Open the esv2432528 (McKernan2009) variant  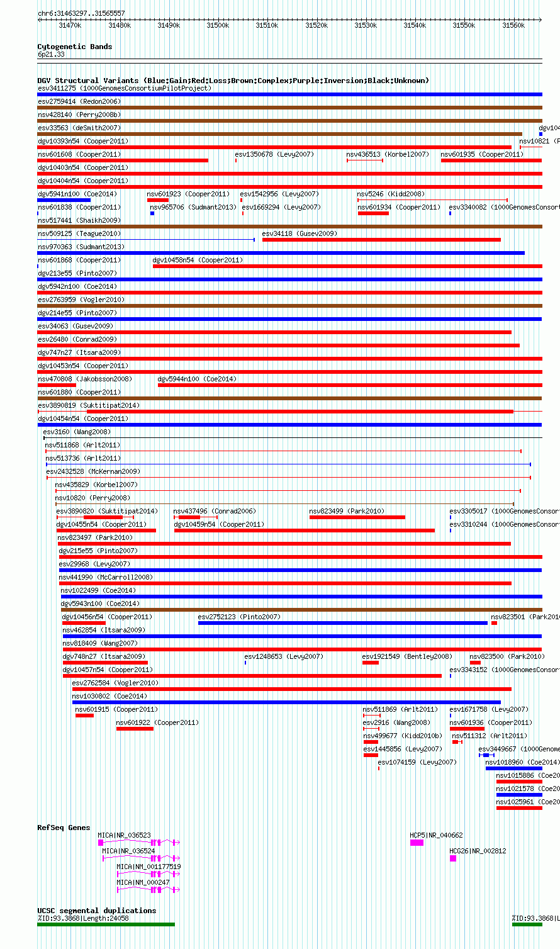pos(93,472)
